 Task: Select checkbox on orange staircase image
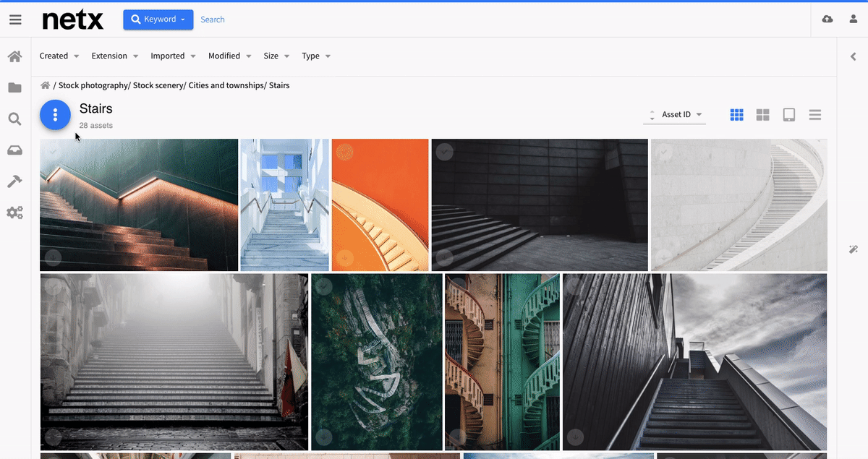(x=345, y=152)
